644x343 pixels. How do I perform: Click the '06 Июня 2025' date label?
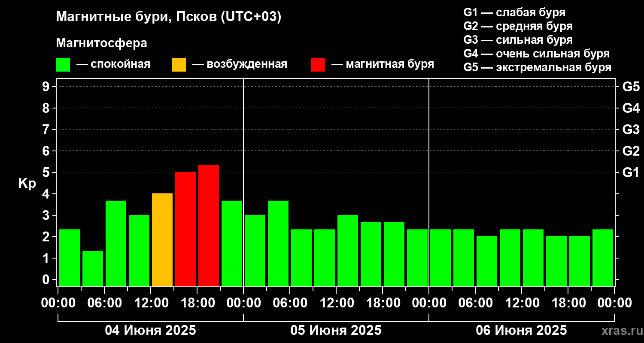tap(522, 331)
